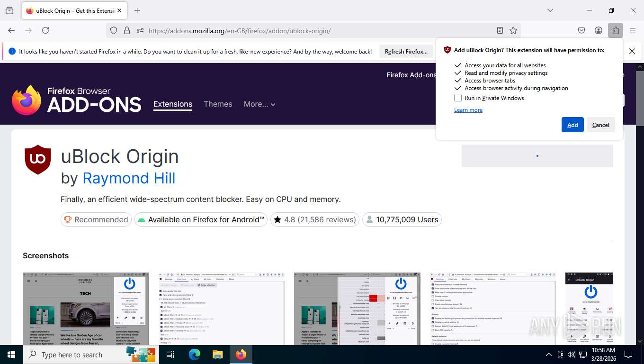Open the Learn more link
The width and height of the screenshot is (644, 364).
click(468, 110)
